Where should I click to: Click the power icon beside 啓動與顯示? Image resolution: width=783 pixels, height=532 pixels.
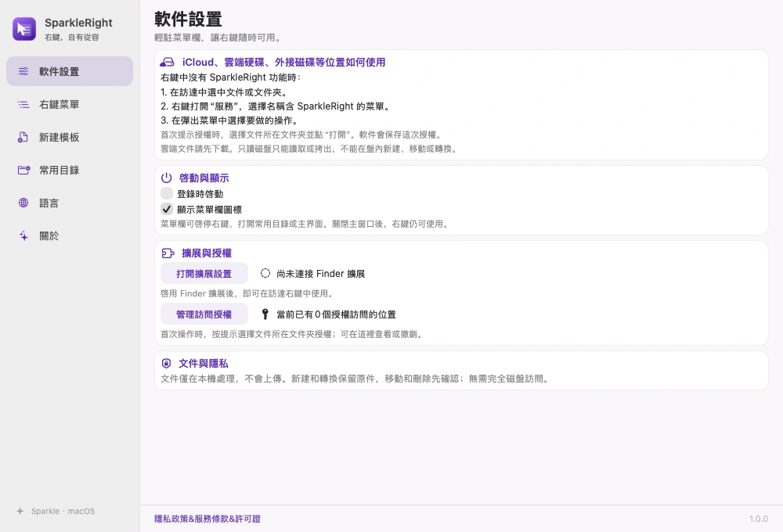tap(166, 178)
